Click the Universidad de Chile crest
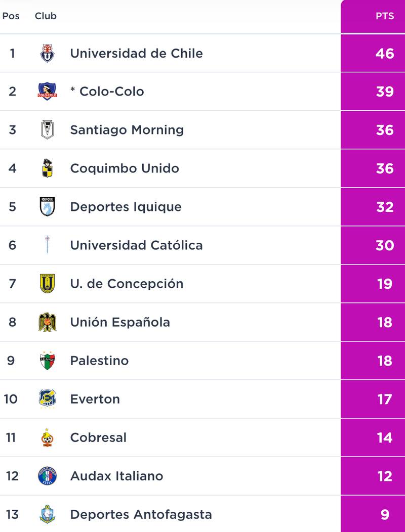The height and width of the screenshot is (532, 405). pos(47,53)
